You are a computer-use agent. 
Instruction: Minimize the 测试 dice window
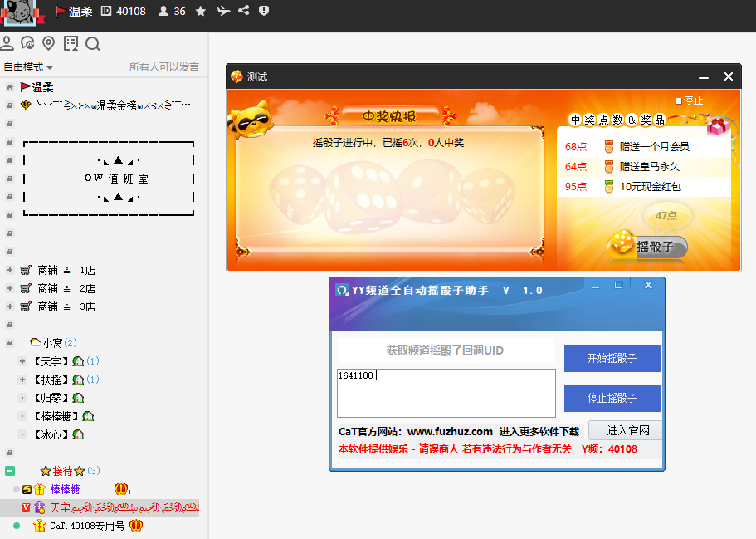click(x=704, y=76)
